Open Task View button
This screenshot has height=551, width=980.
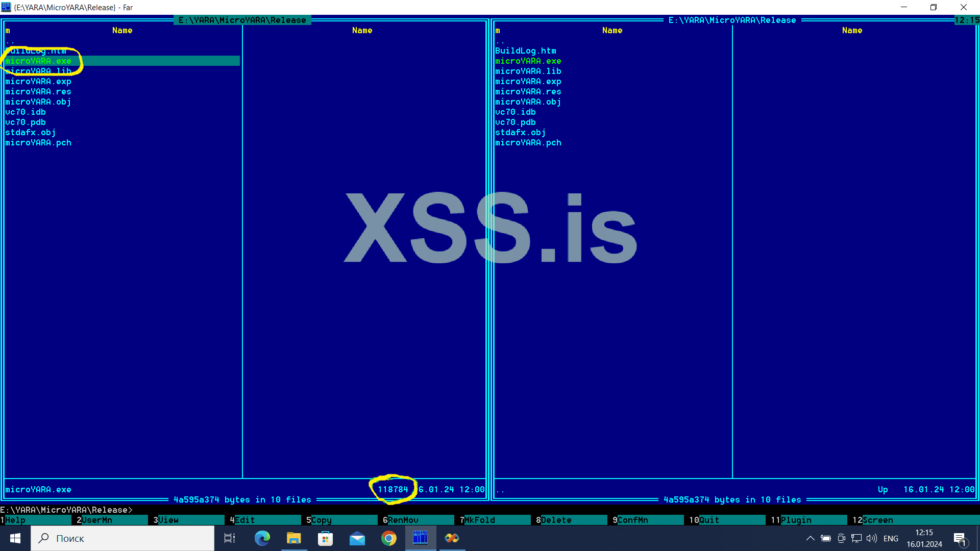[230, 538]
